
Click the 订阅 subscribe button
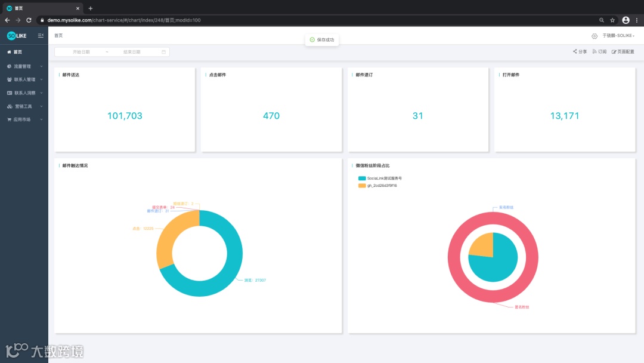click(x=599, y=51)
